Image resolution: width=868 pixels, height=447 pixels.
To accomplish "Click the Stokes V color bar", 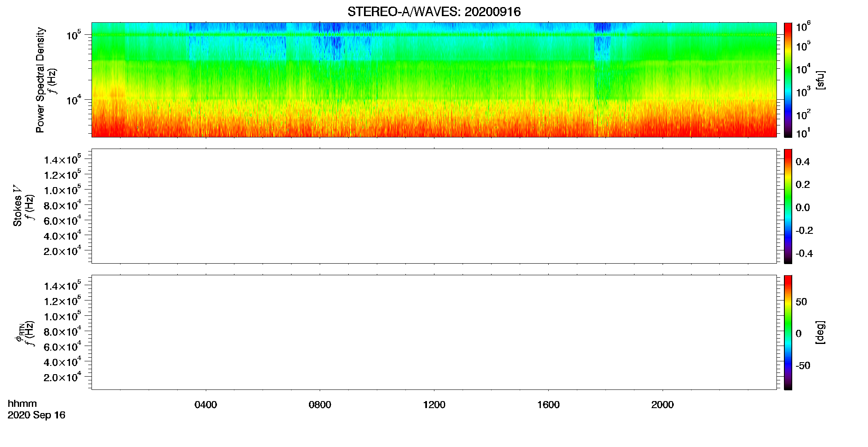I will [x=788, y=206].
